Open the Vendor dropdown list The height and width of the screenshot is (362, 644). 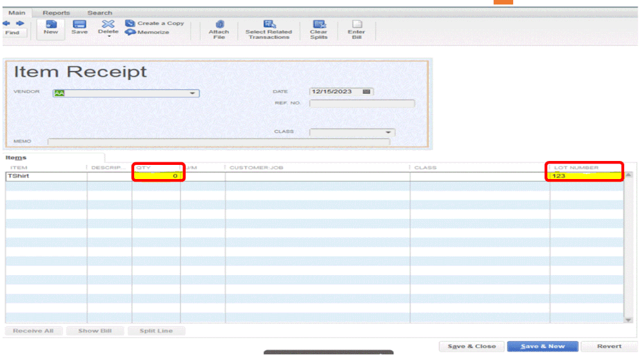[192, 93]
